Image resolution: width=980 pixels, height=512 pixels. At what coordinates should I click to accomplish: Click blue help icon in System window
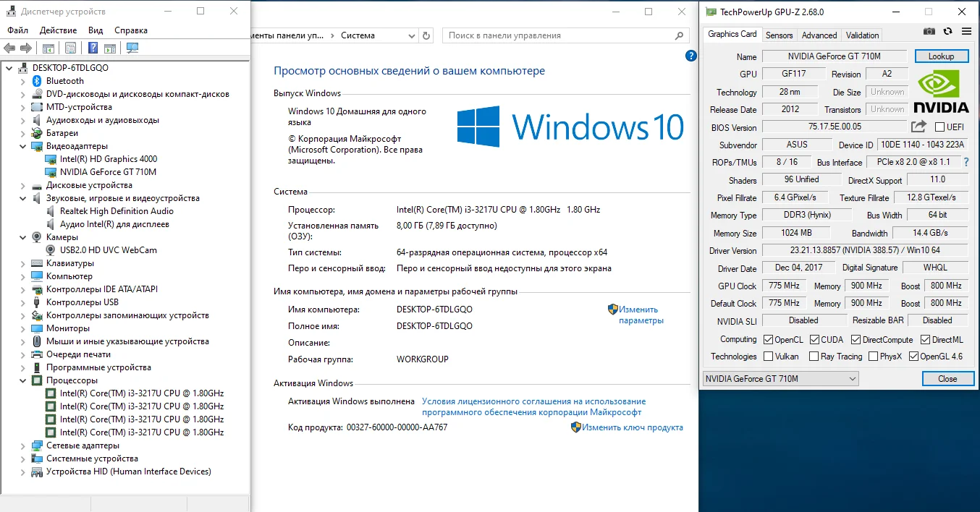click(x=690, y=56)
